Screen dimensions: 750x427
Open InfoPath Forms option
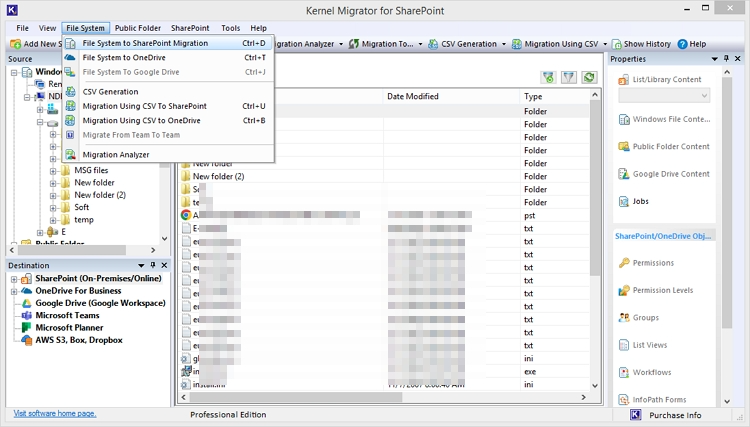tap(652, 399)
